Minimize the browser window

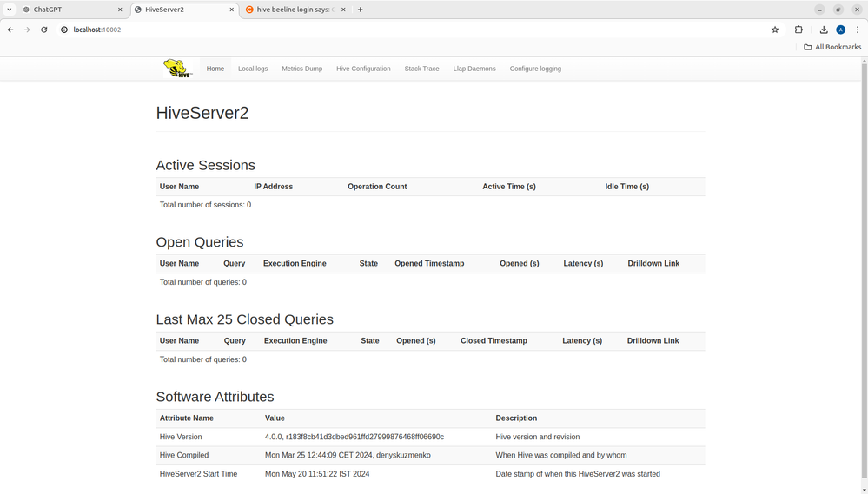coord(820,10)
